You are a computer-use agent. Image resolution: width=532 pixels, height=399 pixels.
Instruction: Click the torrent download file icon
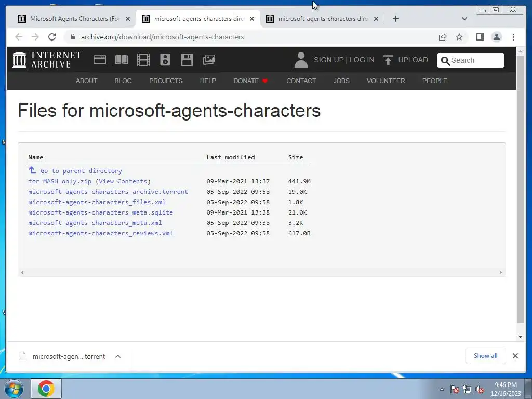pyautogui.click(x=22, y=356)
